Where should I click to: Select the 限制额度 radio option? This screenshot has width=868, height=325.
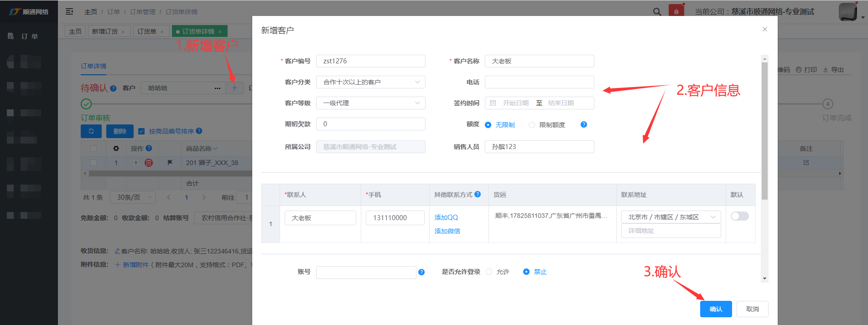[x=532, y=125]
